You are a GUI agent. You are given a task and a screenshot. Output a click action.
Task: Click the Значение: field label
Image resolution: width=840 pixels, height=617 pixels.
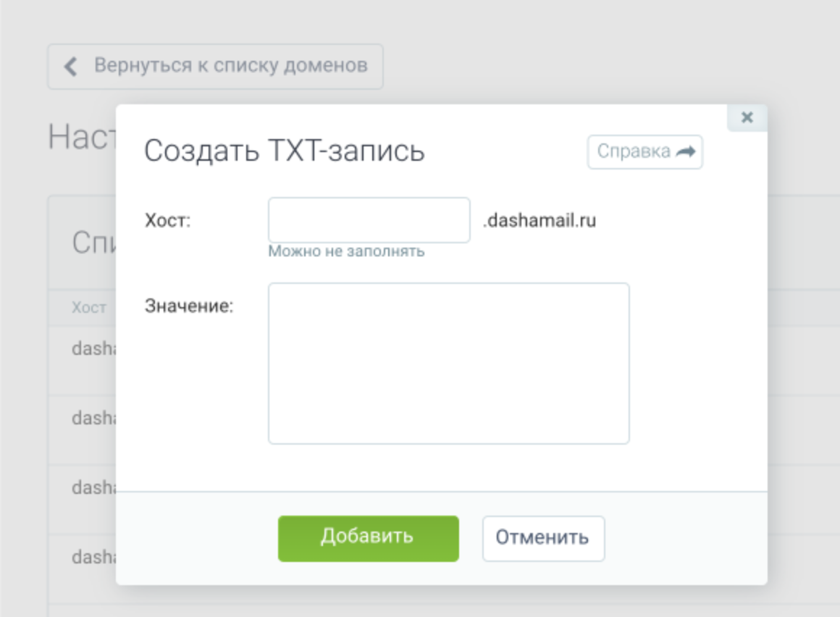tap(189, 306)
